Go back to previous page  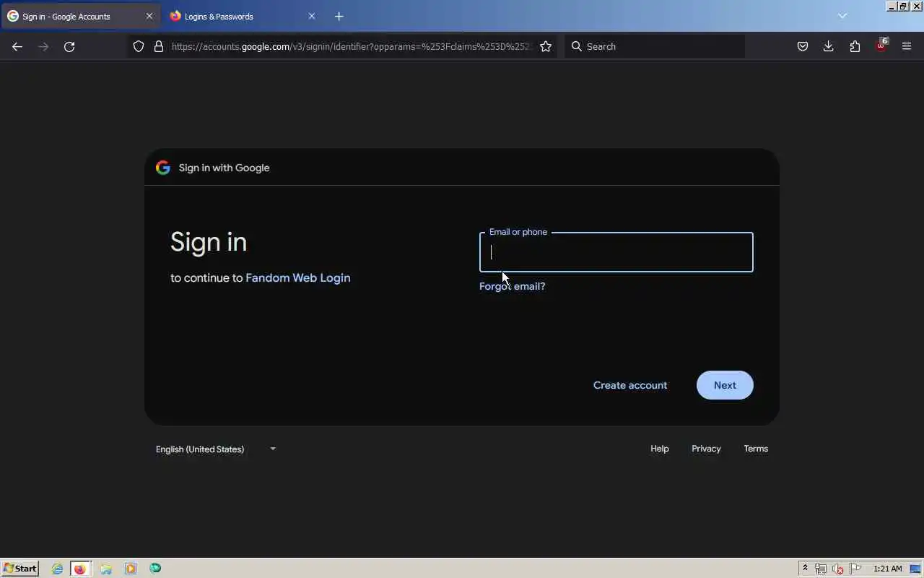click(17, 46)
